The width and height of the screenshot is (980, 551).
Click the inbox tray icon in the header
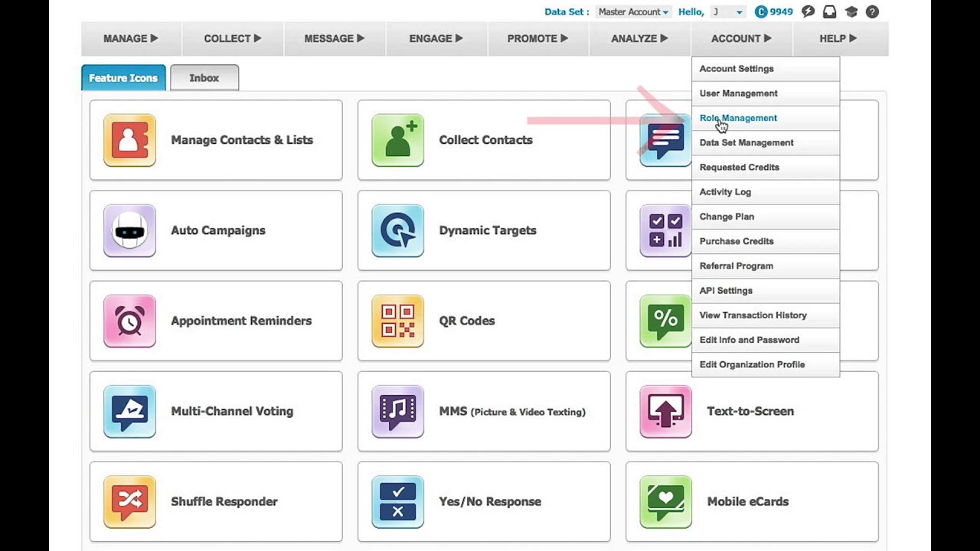coord(829,11)
